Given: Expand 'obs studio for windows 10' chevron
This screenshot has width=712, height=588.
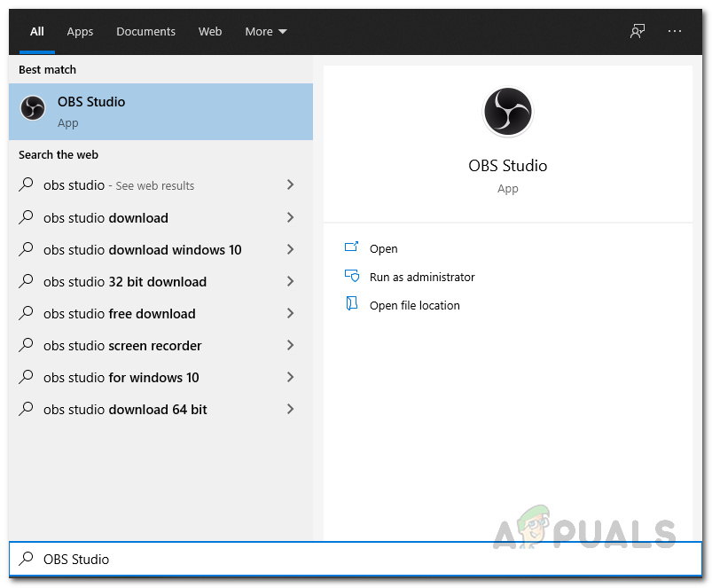Looking at the screenshot, I should click(291, 377).
